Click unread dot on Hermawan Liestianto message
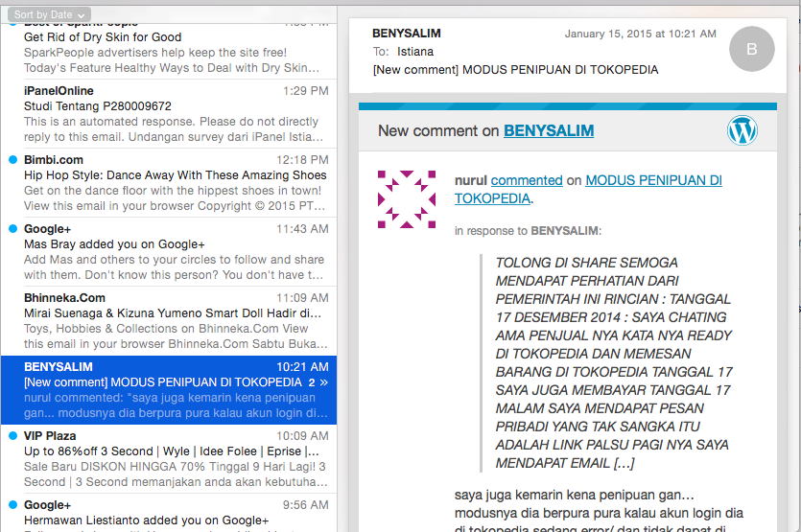 13,504
